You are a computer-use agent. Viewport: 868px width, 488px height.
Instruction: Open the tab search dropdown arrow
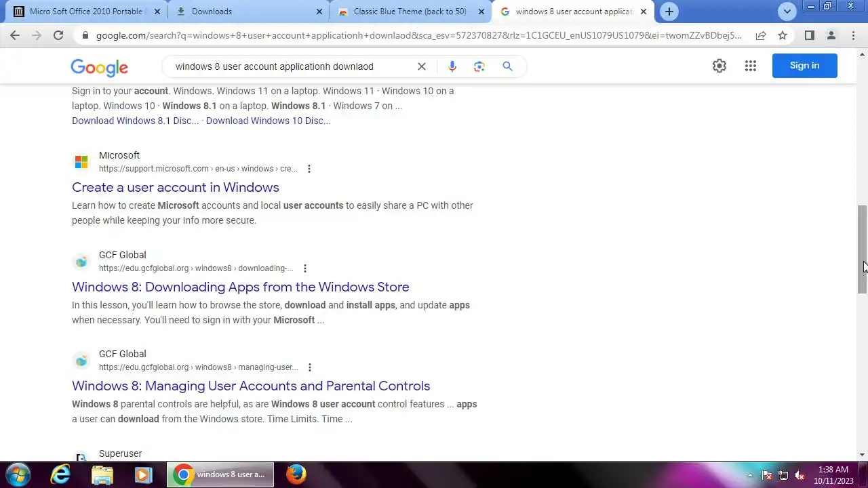click(x=787, y=12)
